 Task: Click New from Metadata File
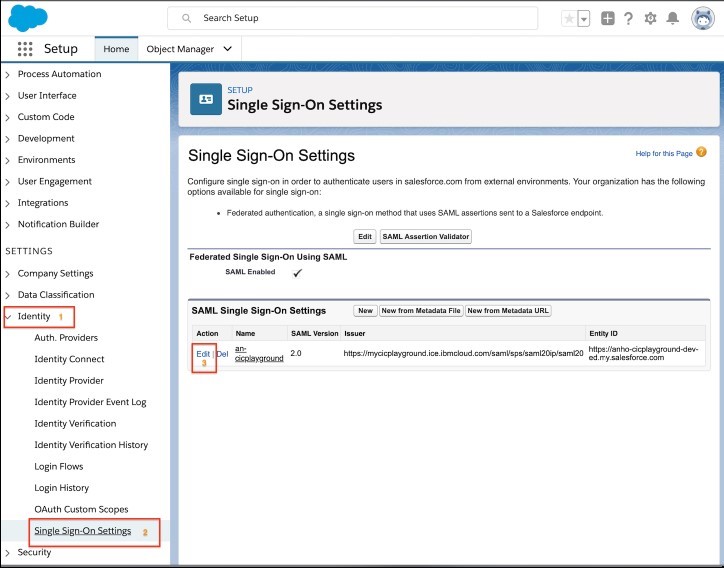pyautogui.click(x=421, y=311)
